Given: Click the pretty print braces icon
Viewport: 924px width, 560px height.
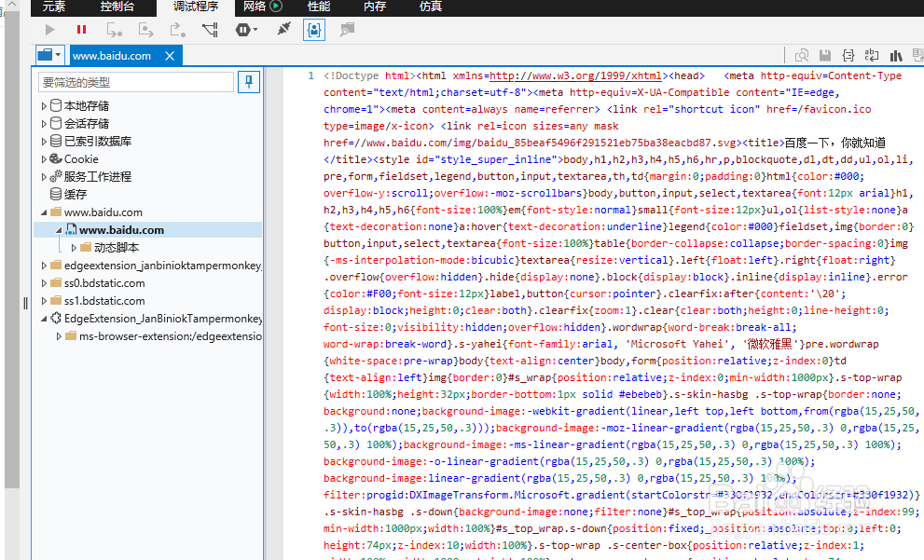Looking at the screenshot, I should [848, 55].
